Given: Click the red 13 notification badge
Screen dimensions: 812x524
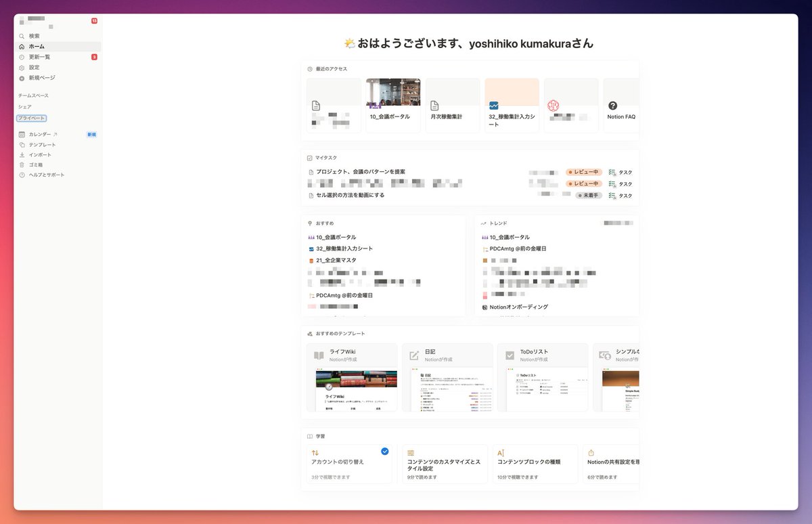Looking at the screenshot, I should pos(94,21).
